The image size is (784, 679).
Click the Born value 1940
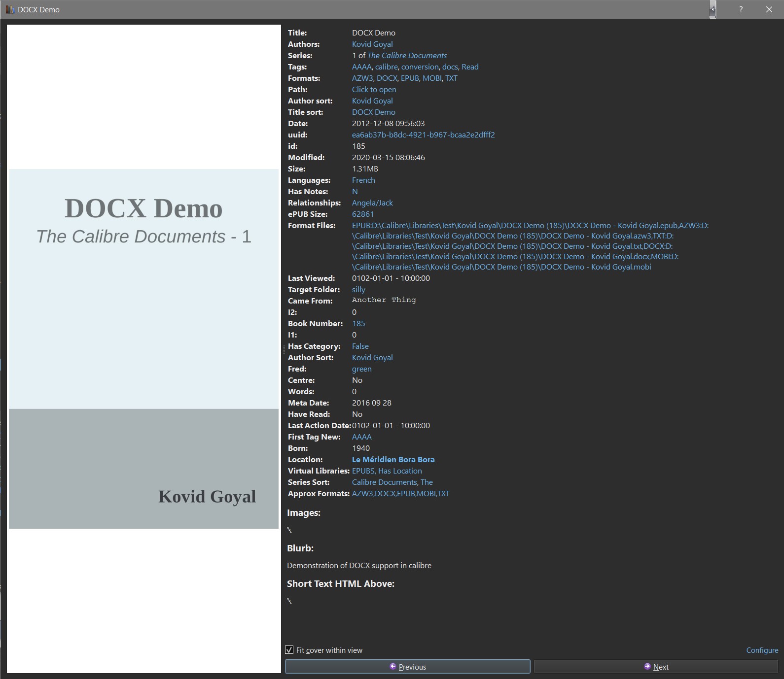[361, 448]
